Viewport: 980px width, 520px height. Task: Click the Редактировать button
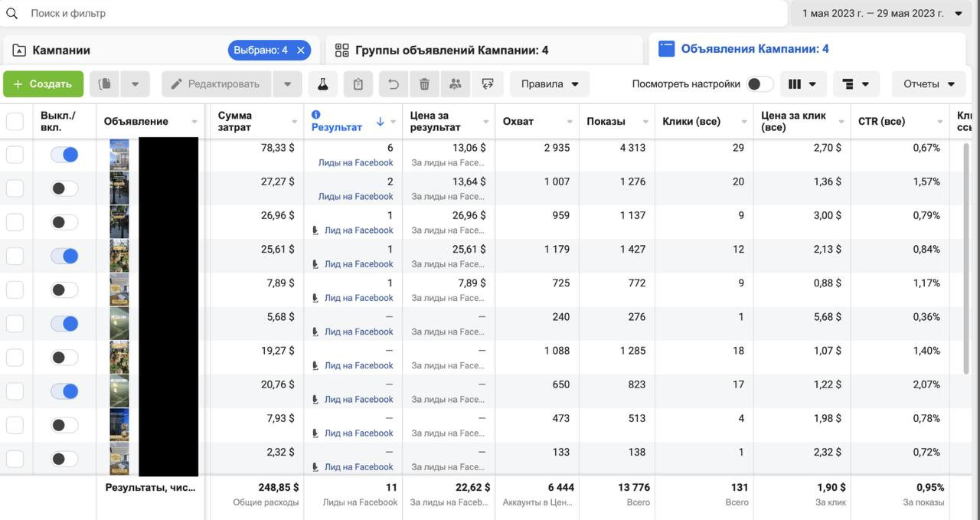coord(216,84)
